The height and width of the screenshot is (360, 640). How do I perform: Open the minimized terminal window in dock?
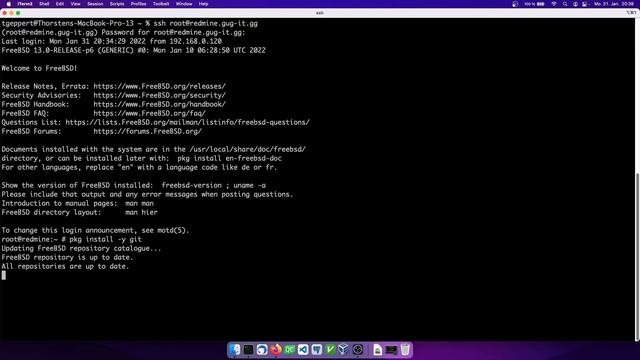tap(391, 350)
